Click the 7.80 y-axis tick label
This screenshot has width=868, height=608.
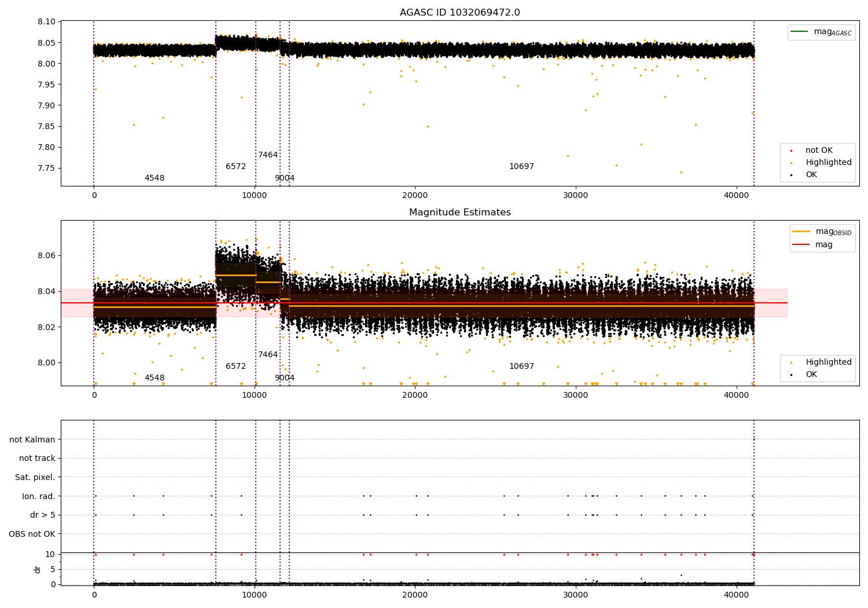click(x=46, y=147)
